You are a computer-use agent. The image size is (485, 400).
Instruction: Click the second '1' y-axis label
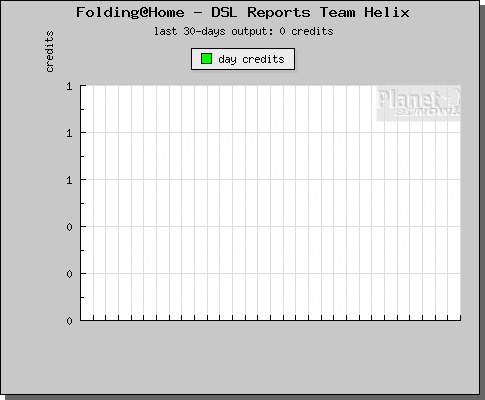[69, 133]
